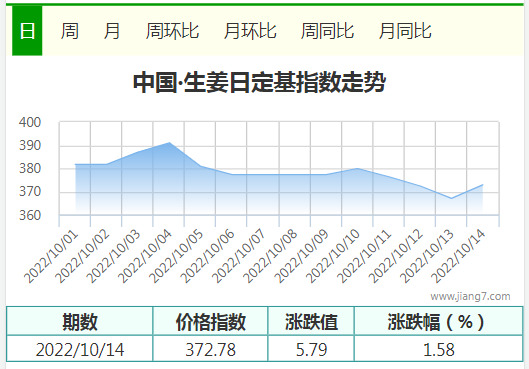529x369 pixels.
Task: Open the 月环比 tab
Action: [250, 31]
